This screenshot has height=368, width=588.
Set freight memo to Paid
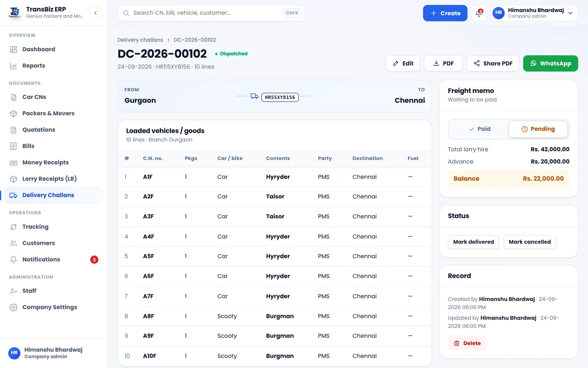(479, 129)
